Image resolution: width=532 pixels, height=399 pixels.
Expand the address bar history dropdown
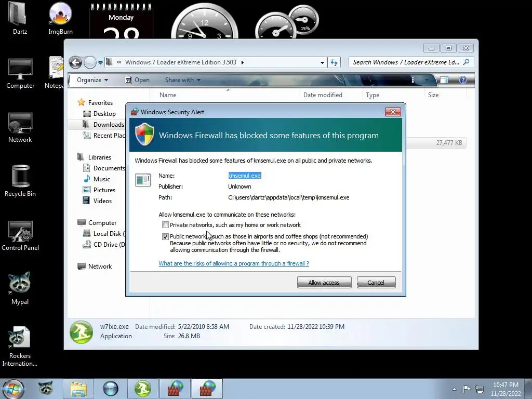(322, 62)
